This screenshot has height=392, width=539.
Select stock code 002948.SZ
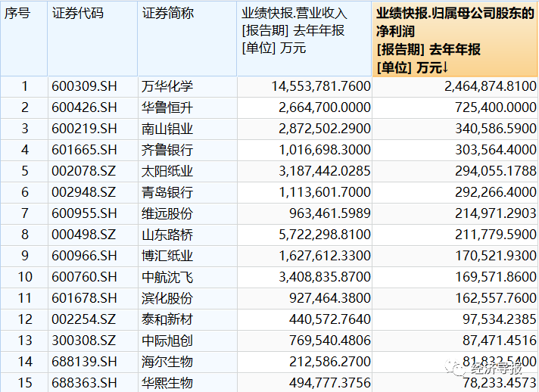click(83, 192)
